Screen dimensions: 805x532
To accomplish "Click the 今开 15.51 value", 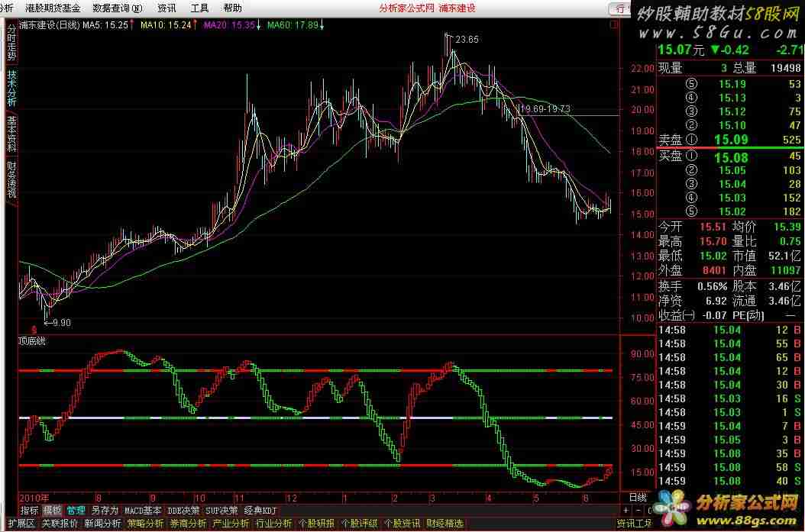I will coord(713,227).
